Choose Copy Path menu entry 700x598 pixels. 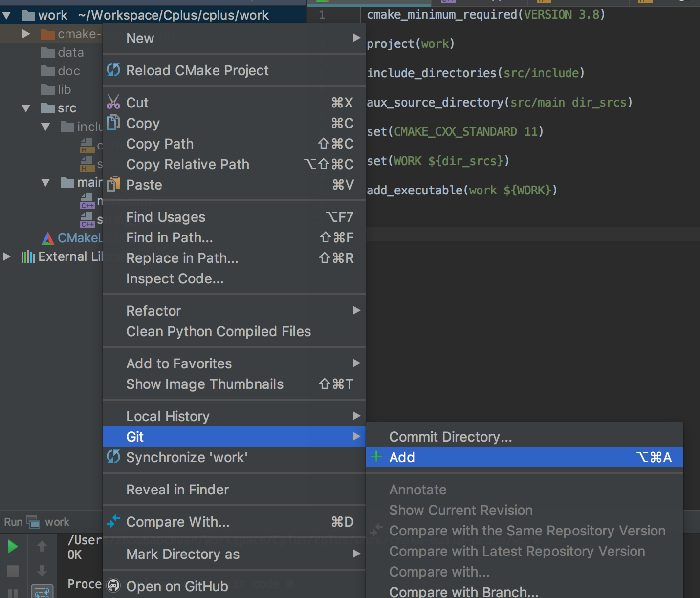pos(234,144)
